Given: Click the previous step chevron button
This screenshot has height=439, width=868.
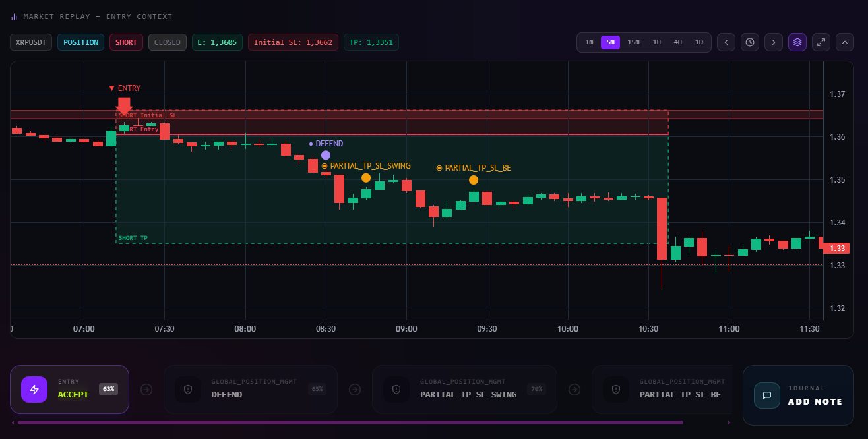Looking at the screenshot, I should tap(726, 42).
